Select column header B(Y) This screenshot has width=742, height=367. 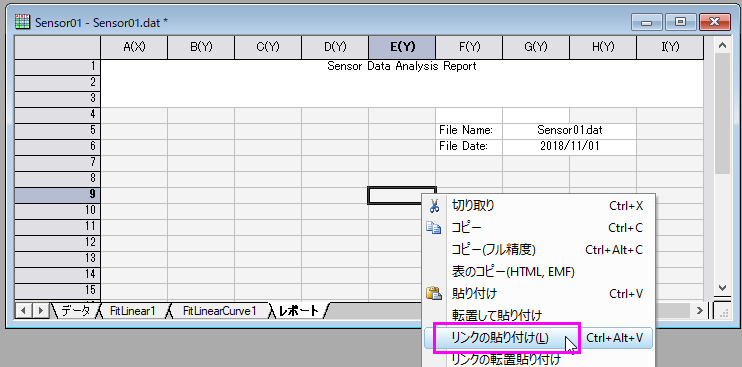click(201, 47)
